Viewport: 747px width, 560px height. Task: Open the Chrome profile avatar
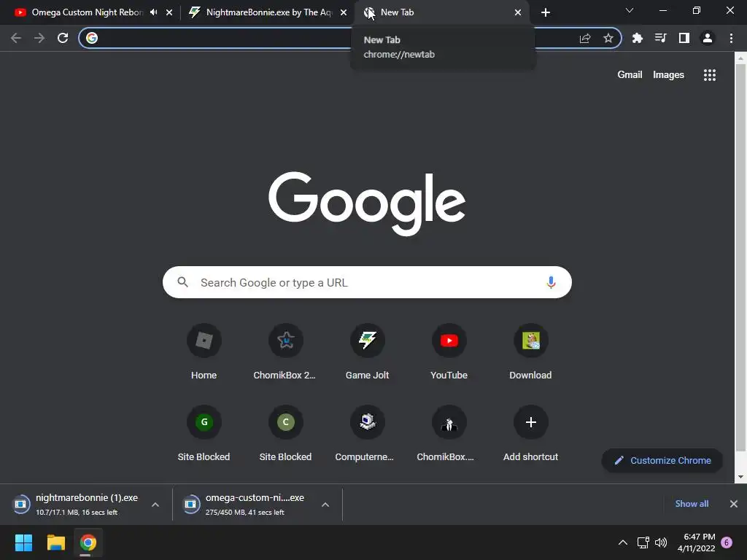[x=708, y=38]
